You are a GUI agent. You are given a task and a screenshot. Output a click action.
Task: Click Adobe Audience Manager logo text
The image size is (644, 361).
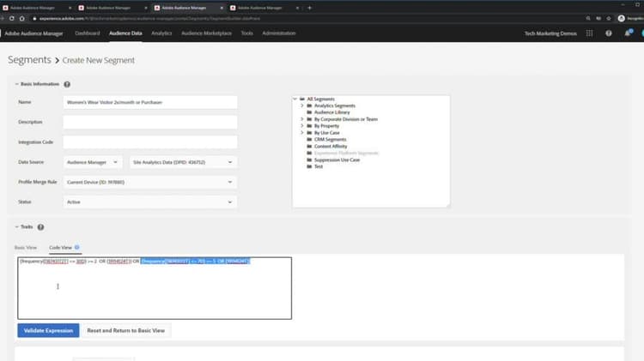tap(33, 33)
